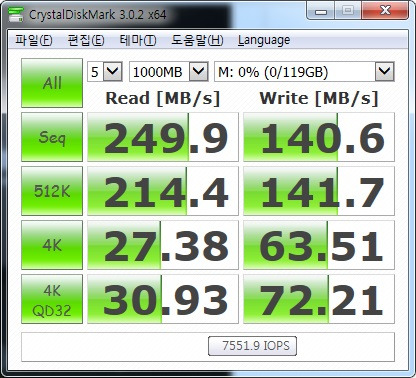The image size is (416, 378).
Task: Run all benchmarks with All button
Action: pos(52,83)
